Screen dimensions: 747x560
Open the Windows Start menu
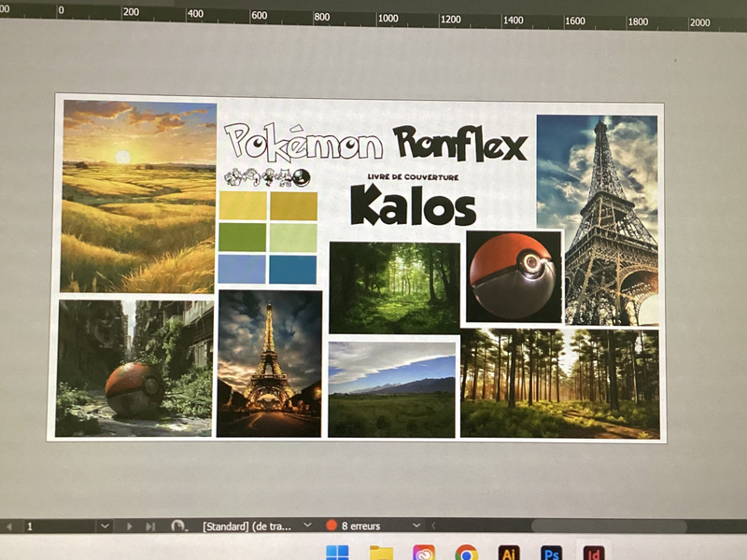coord(337,553)
